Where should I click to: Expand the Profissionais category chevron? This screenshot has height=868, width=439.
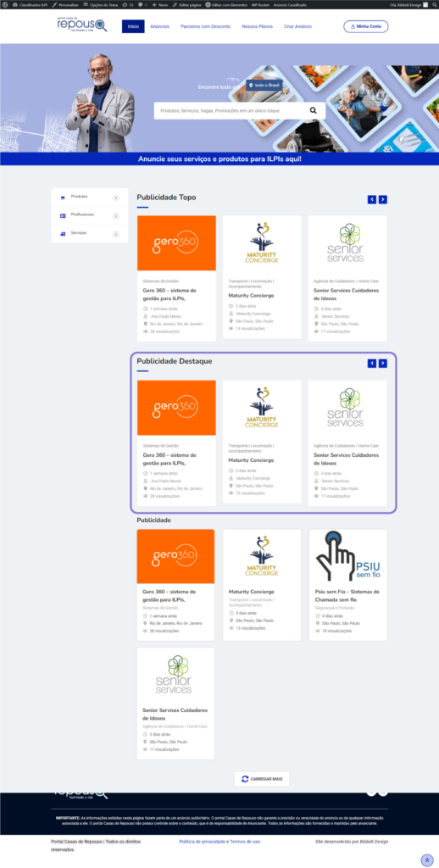tap(116, 216)
